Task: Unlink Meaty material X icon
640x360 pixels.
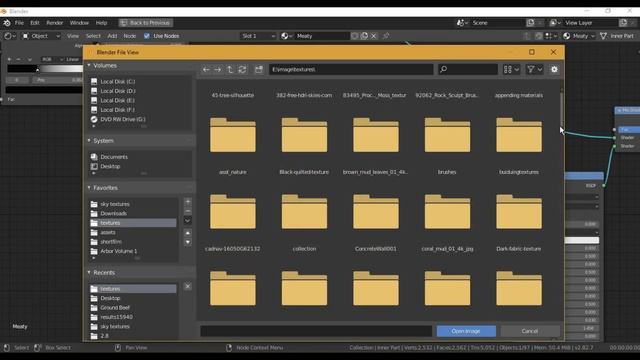Action: click(373, 36)
